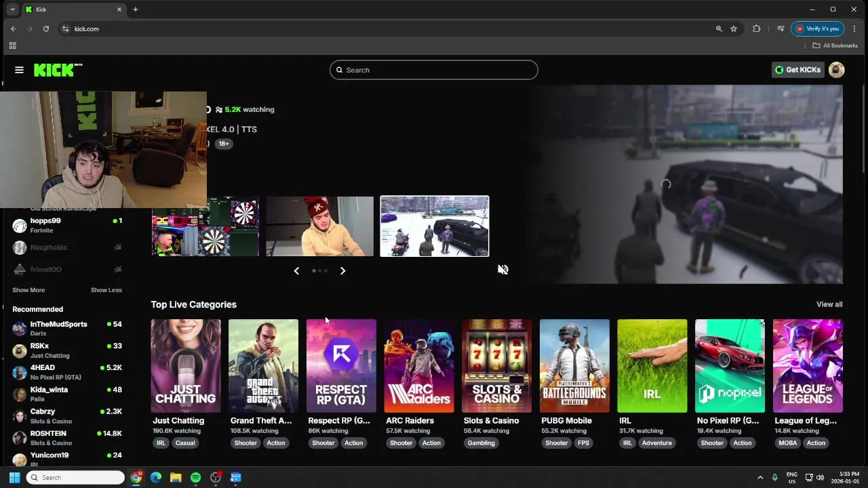The width and height of the screenshot is (868, 488).
Task: Close the Kick browser tab
Action: click(x=119, y=9)
